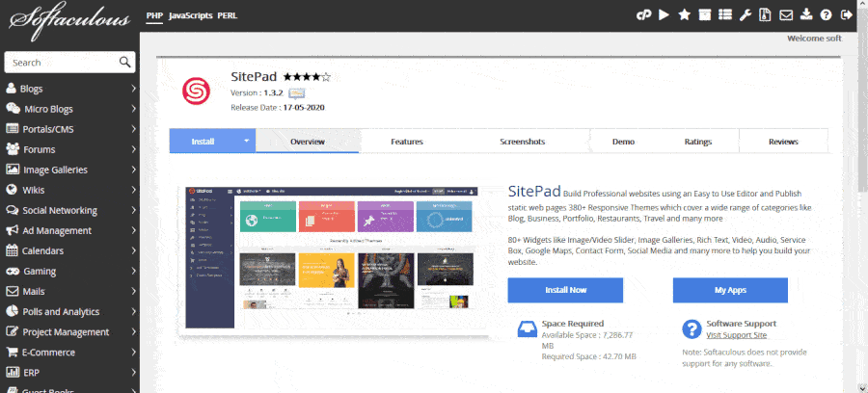Open the cPanel icon in top toolbar
Viewport: 868px width, 393px height.
pyautogui.click(x=643, y=15)
